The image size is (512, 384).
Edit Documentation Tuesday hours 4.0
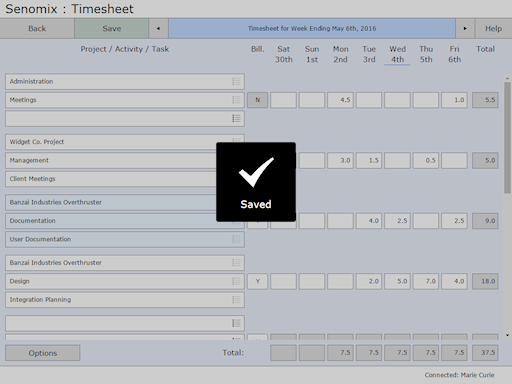369,221
